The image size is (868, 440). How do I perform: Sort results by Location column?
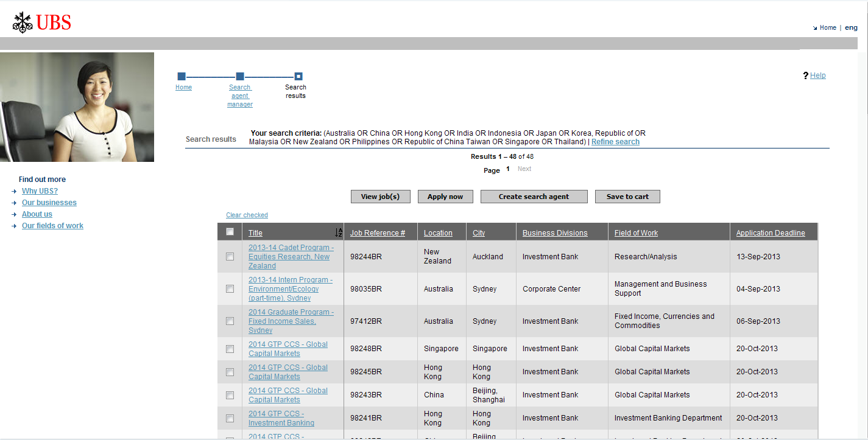coord(438,233)
